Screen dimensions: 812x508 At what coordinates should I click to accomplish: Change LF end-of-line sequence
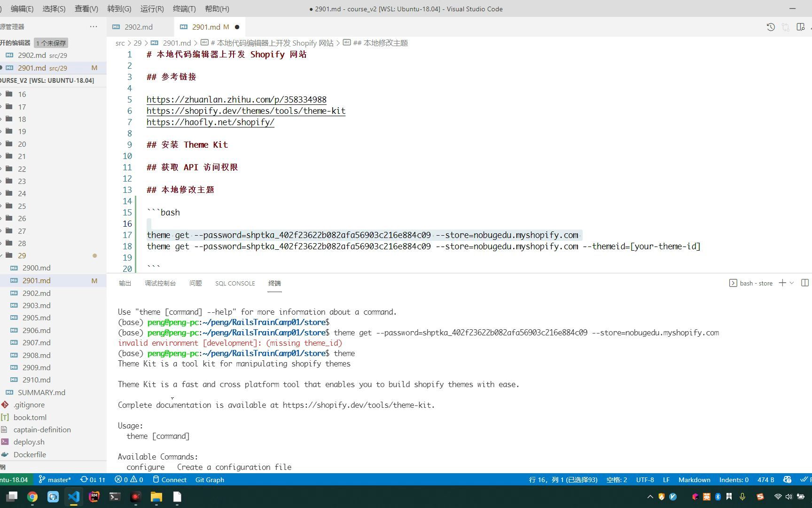tap(666, 480)
